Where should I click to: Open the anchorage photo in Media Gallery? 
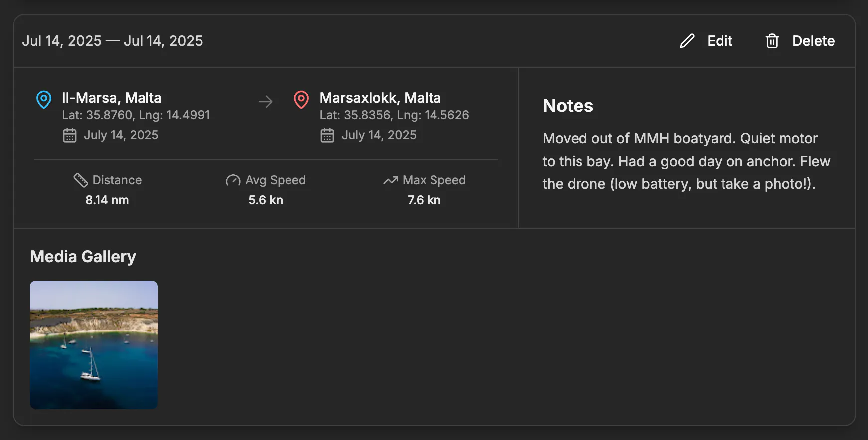(x=94, y=345)
